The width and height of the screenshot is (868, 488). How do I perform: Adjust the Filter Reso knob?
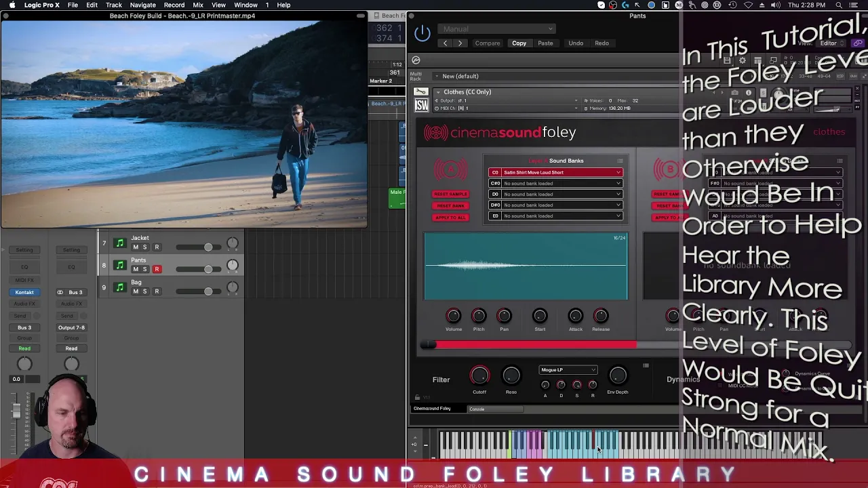point(511,375)
